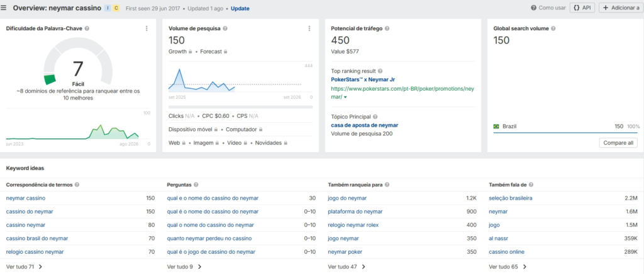Open casa de aposta de neymar topic

[x=365, y=125]
